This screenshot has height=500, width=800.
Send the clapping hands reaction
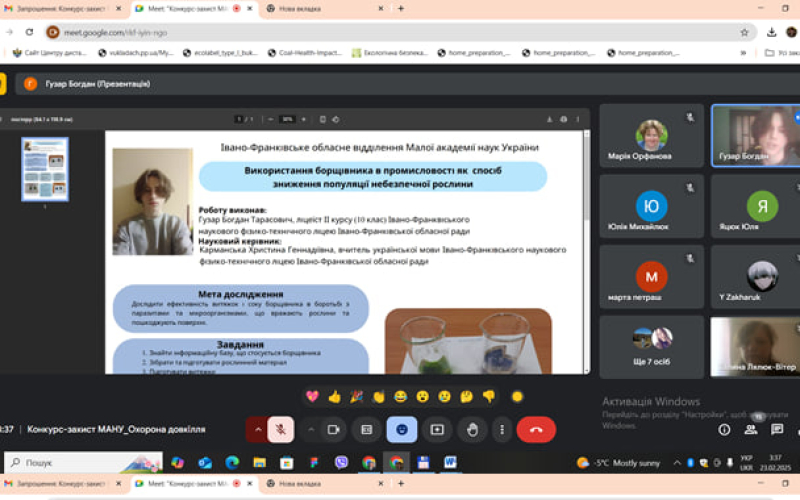point(378,396)
